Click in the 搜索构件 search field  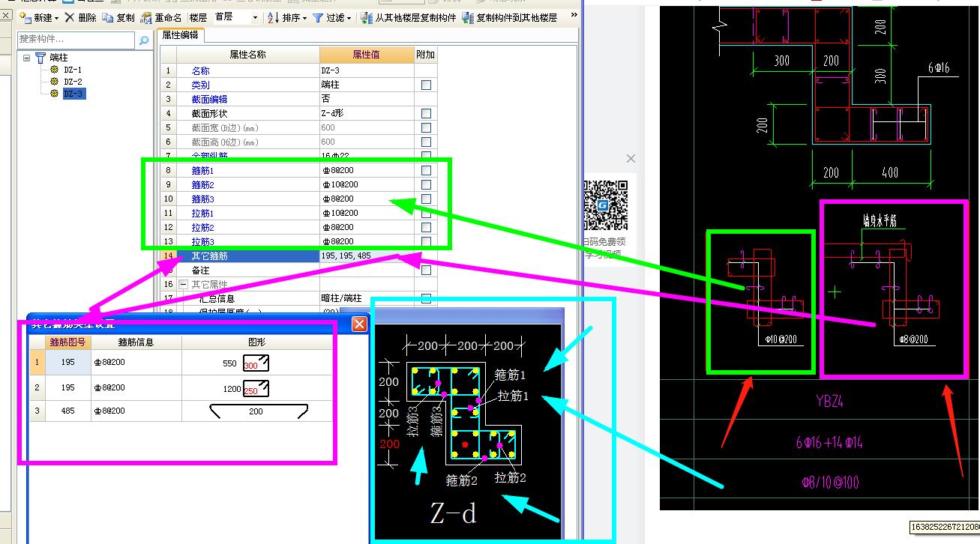[x=76, y=39]
